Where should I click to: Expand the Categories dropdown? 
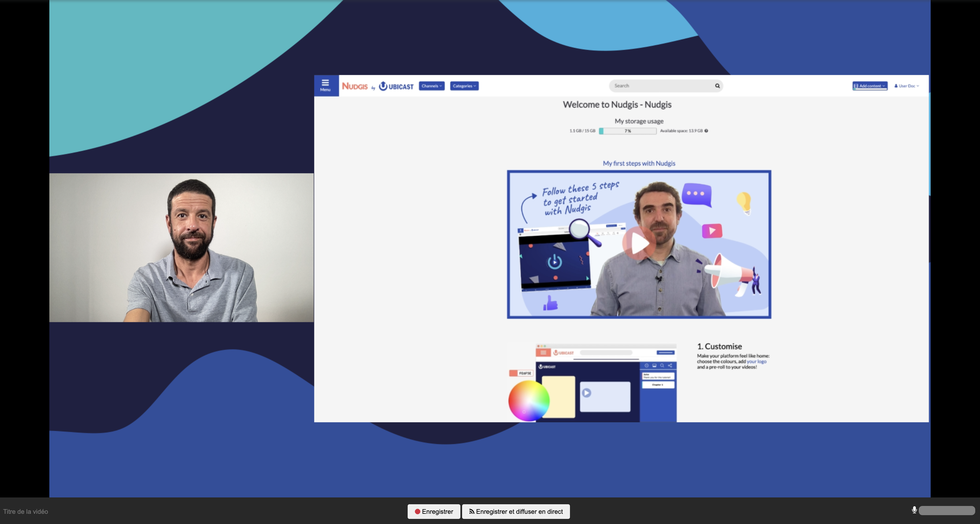pos(464,86)
